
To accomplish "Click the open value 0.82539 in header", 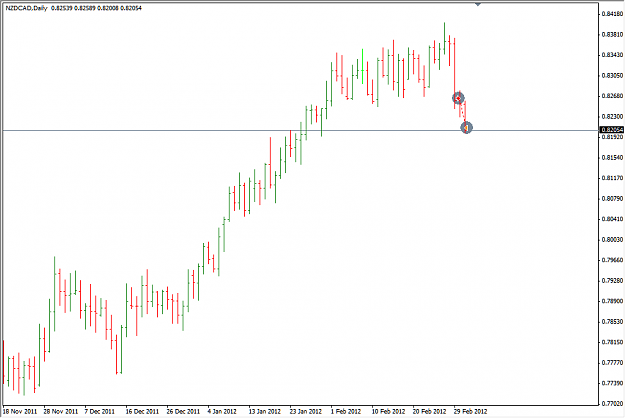I will [62, 8].
